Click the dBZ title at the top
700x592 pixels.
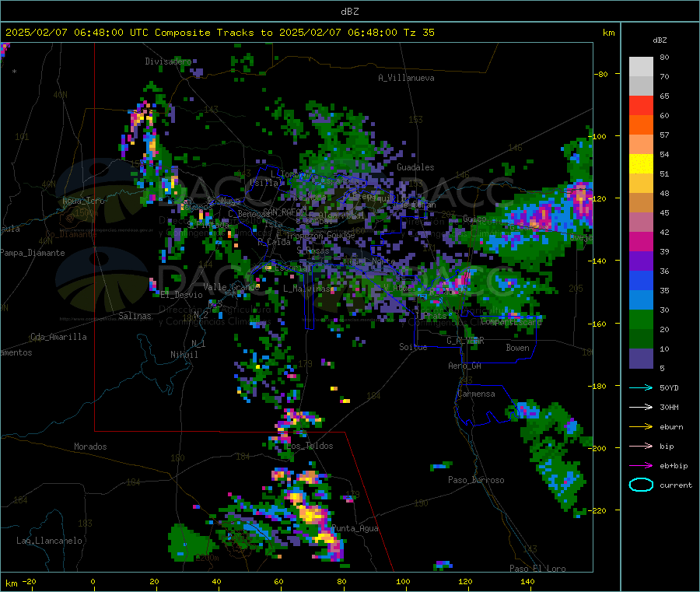[x=349, y=11]
